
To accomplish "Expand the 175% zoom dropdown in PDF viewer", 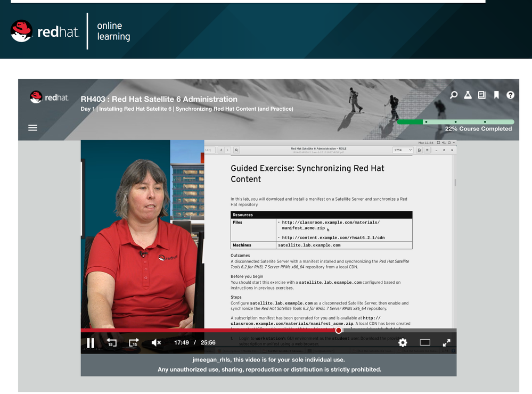I will tap(403, 151).
